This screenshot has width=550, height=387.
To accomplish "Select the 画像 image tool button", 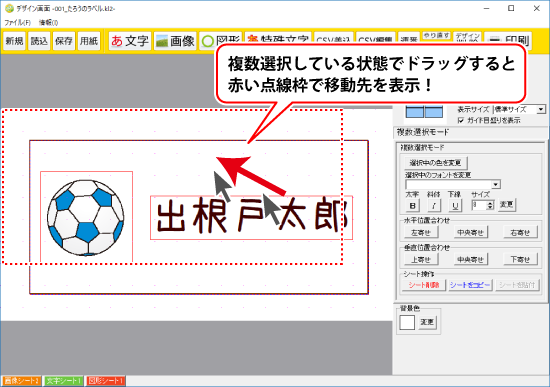I will click(x=175, y=41).
